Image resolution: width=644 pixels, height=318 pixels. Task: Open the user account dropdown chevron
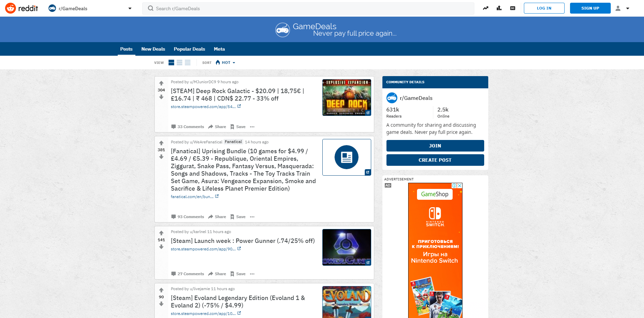pos(627,8)
